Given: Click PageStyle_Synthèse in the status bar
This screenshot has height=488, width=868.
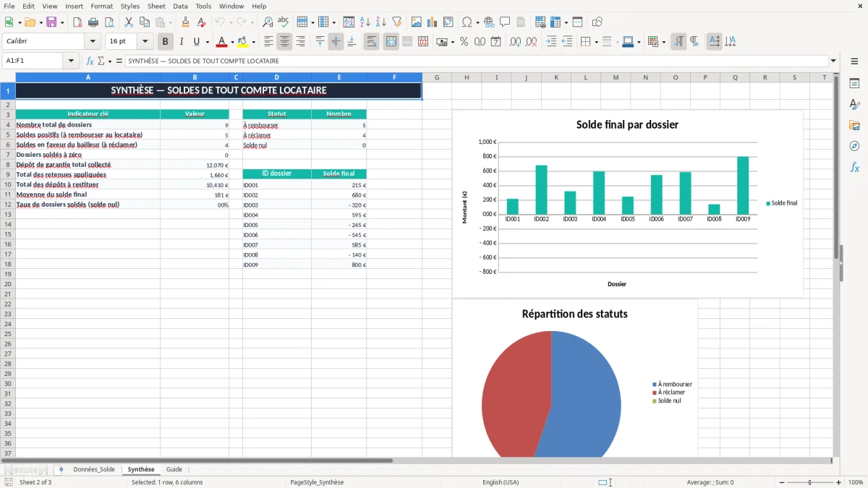Looking at the screenshot, I should pos(317,482).
